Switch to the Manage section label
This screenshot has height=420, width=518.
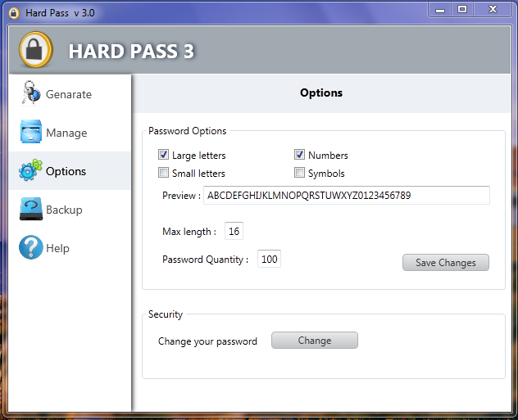coord(66,133)
